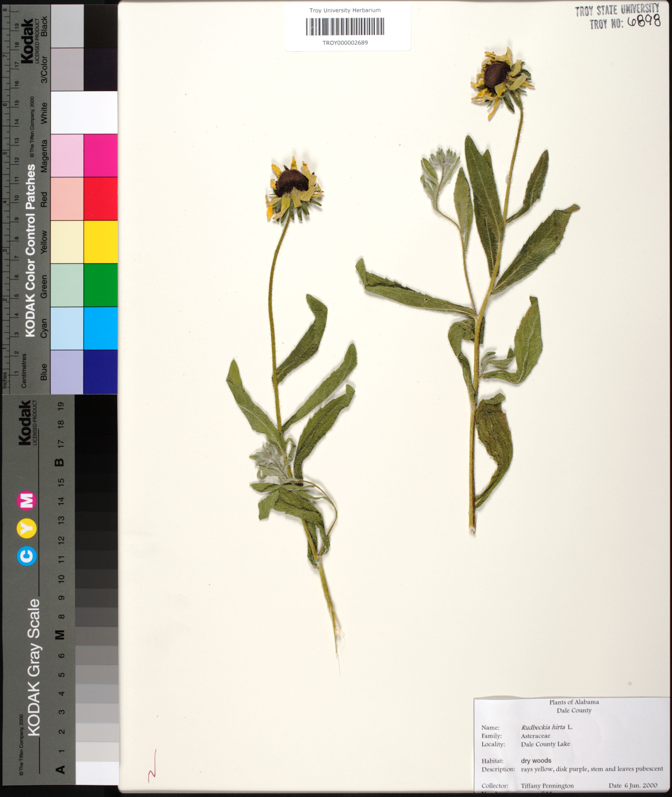672x797 pixels.
Task: Select the 'Troy University Herbarium' heading
Action: (345, 10)
